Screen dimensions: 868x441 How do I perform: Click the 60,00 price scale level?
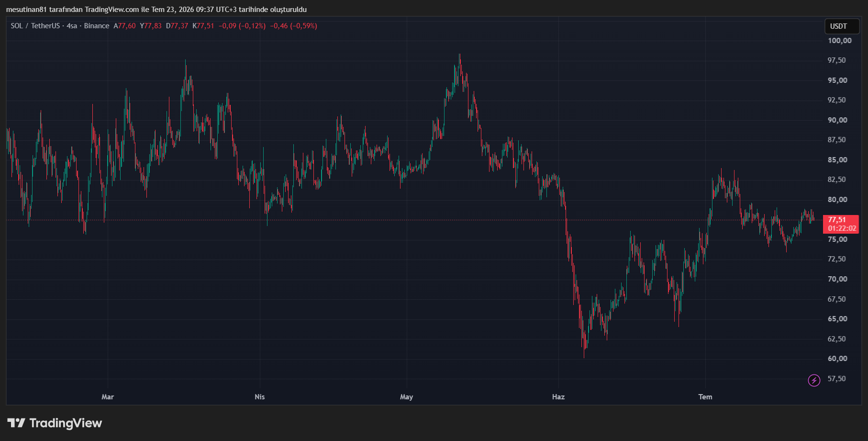point(837,359)
